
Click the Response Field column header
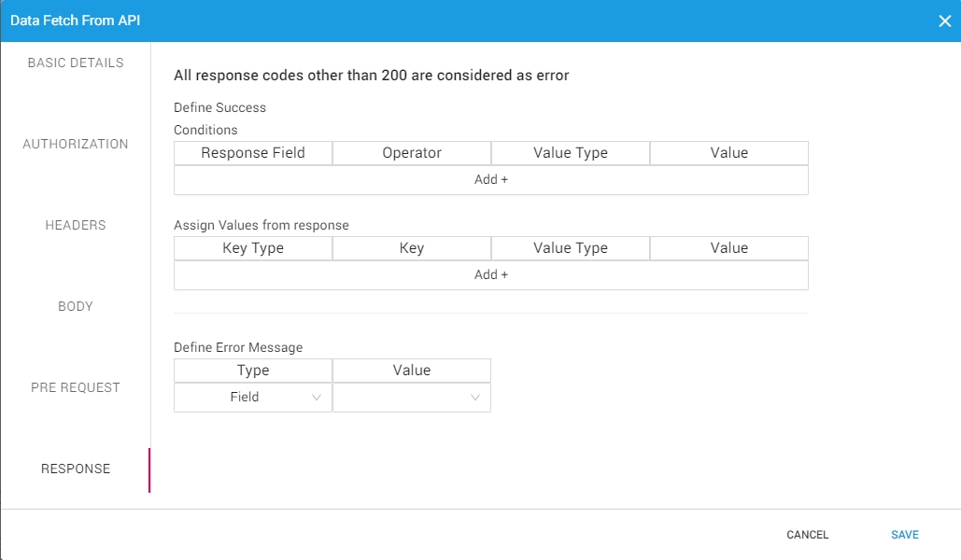pos(253,153)
